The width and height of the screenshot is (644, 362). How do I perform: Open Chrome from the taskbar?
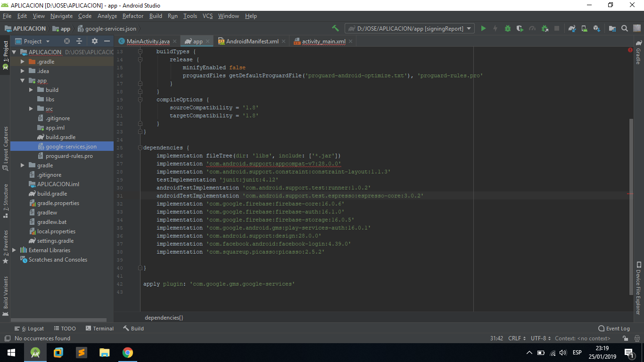(x=127, y=353)
